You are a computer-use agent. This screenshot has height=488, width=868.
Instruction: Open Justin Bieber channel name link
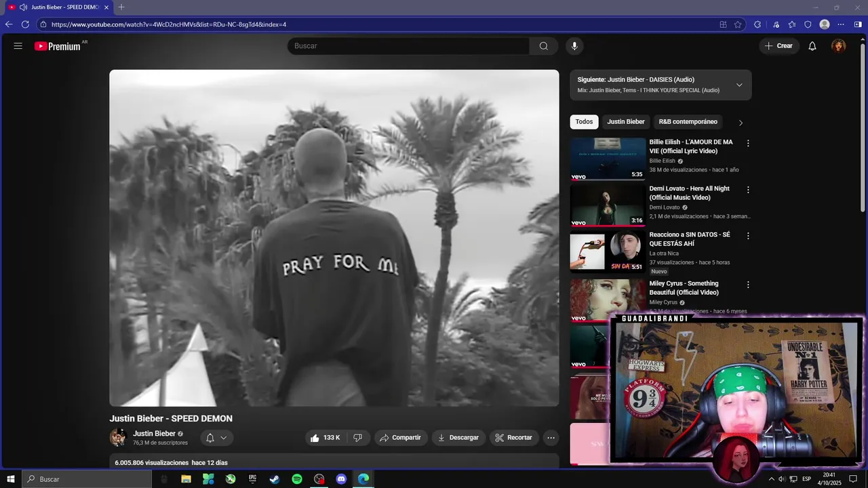[154, 434]
